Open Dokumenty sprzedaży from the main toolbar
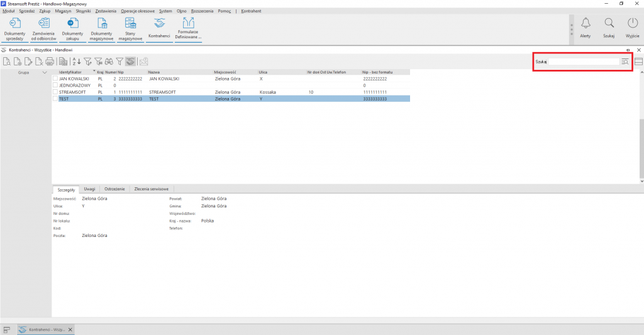Image resolution: width=644 pixels, height=335 pixels. (15, 29)
